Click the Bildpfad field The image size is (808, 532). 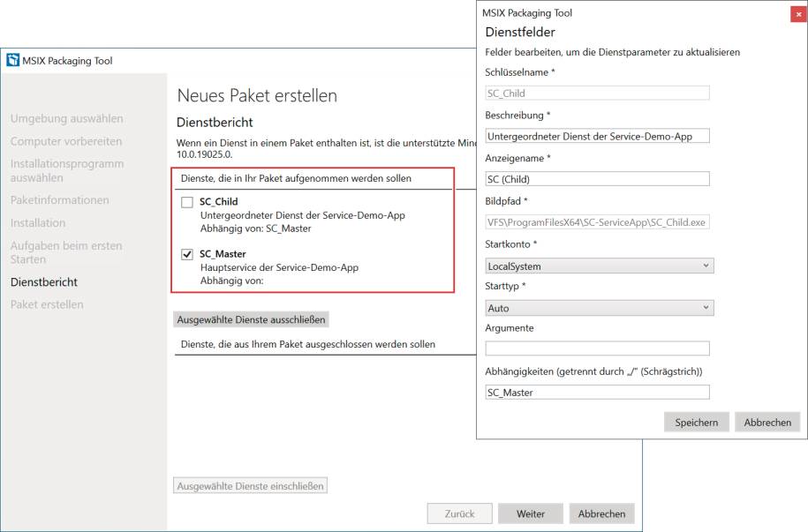(x=597, y=222)
